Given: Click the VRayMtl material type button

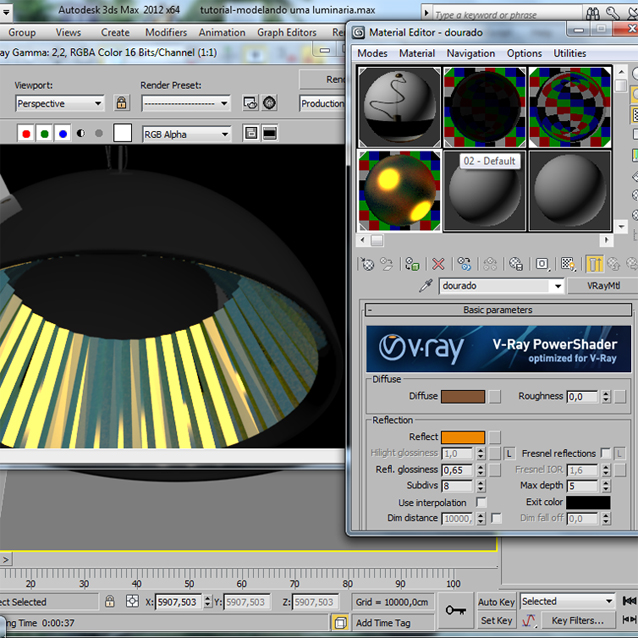Looking at the screenshot, I should [x=603, y=286].
